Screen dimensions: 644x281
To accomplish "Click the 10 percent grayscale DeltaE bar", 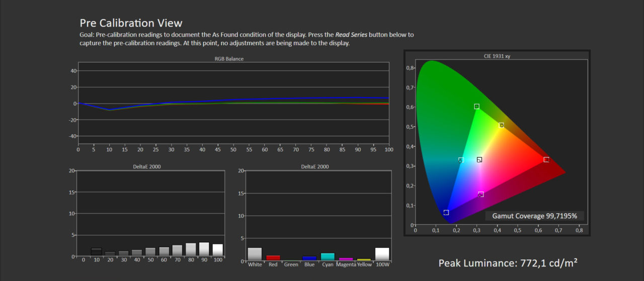I will click(97, 252).
